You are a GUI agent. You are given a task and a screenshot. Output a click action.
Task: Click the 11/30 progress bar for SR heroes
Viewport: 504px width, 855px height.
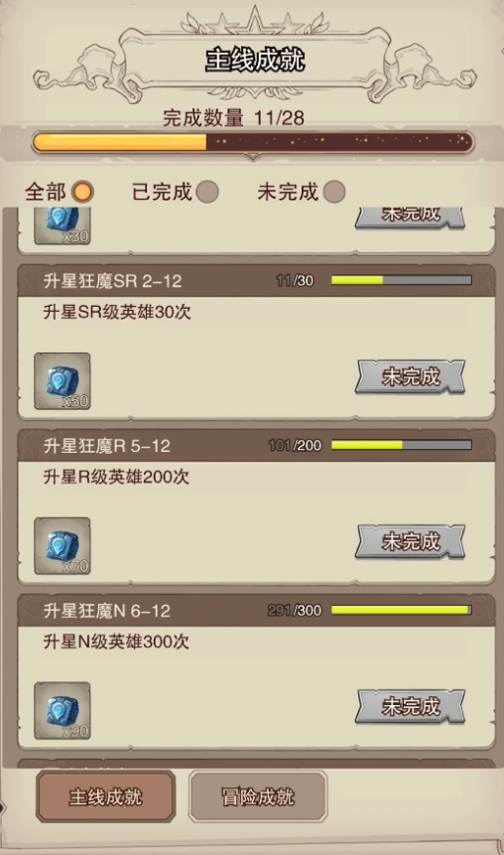coord(402,280)
